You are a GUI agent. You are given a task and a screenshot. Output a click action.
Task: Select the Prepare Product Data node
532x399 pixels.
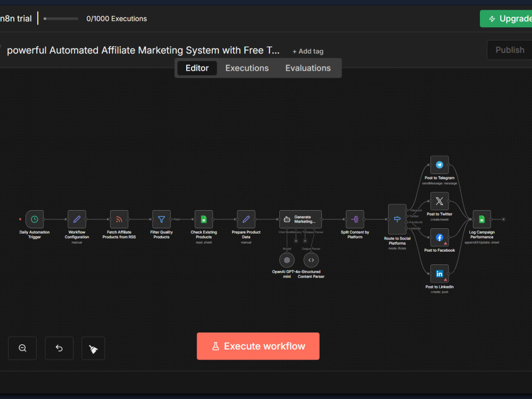[246, 219]
